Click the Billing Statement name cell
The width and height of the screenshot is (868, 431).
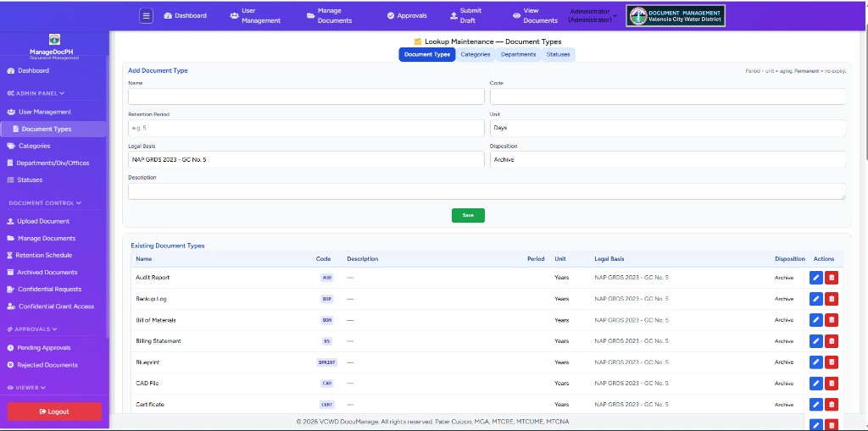pyautogui.click(x=159, y=341)
